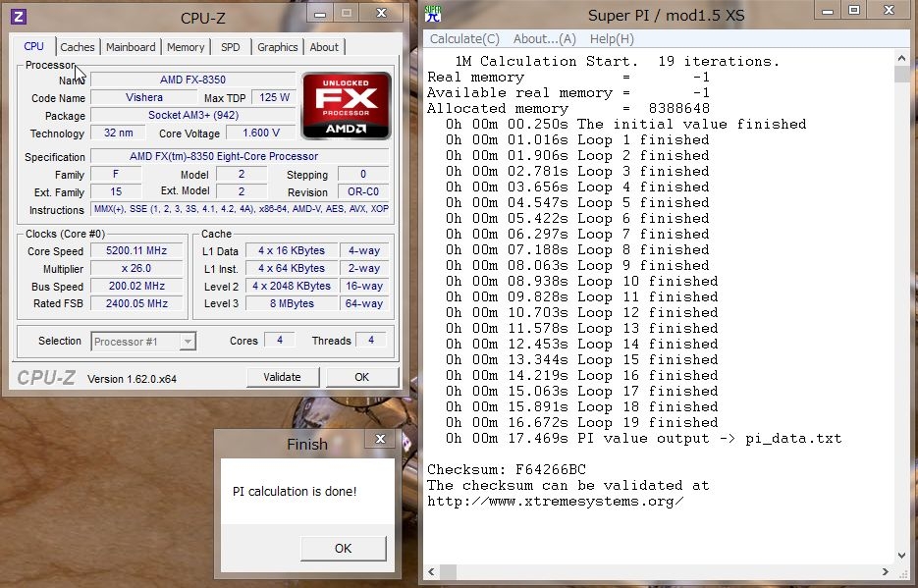The height and width of the screenshot is (588, 918).
Task: Open the Mainboard tab
Action: (131, 47)
